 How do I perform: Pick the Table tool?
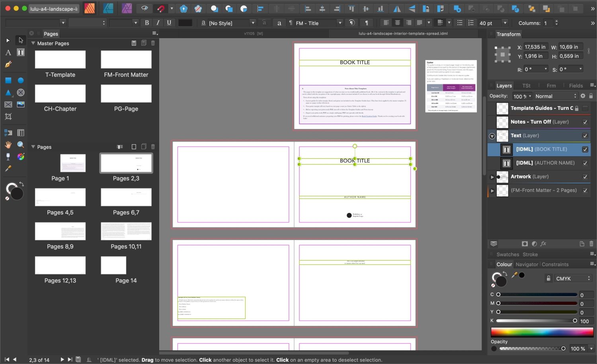point(21,132)
